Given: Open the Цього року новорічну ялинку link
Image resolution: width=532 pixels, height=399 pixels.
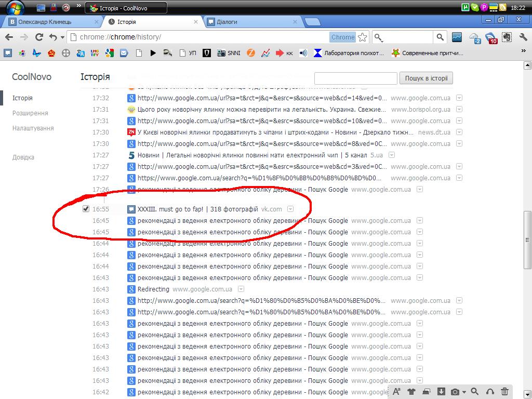Looking at the screenshot, I should (262, 109).
